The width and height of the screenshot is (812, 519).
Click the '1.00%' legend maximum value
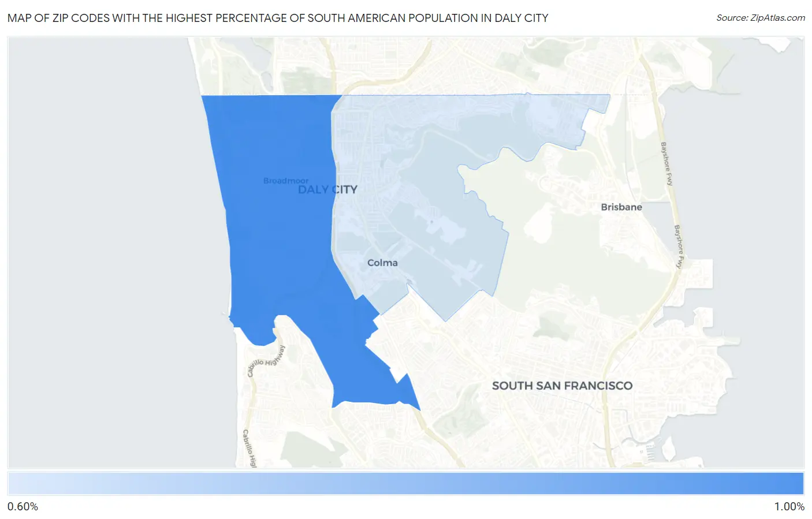pyautogui.click(x=789, y=507)
